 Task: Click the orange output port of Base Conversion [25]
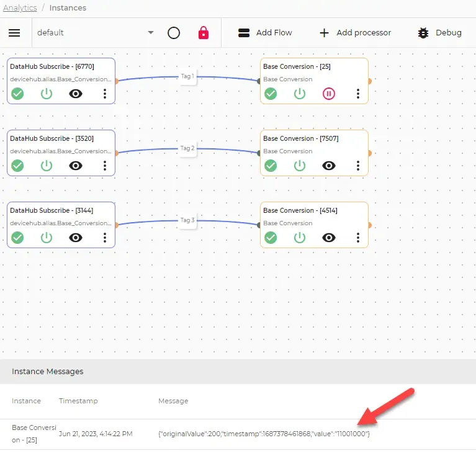(369, 81)
